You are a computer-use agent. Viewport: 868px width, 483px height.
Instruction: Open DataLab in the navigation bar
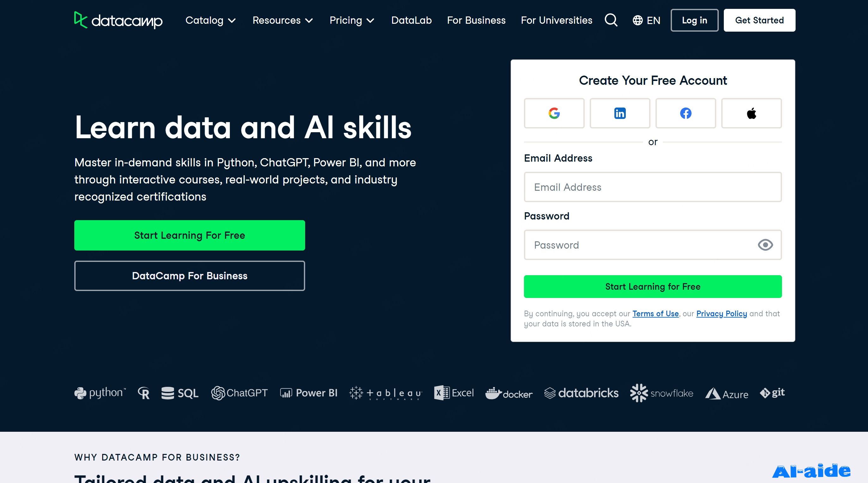(x=411, y=20)
